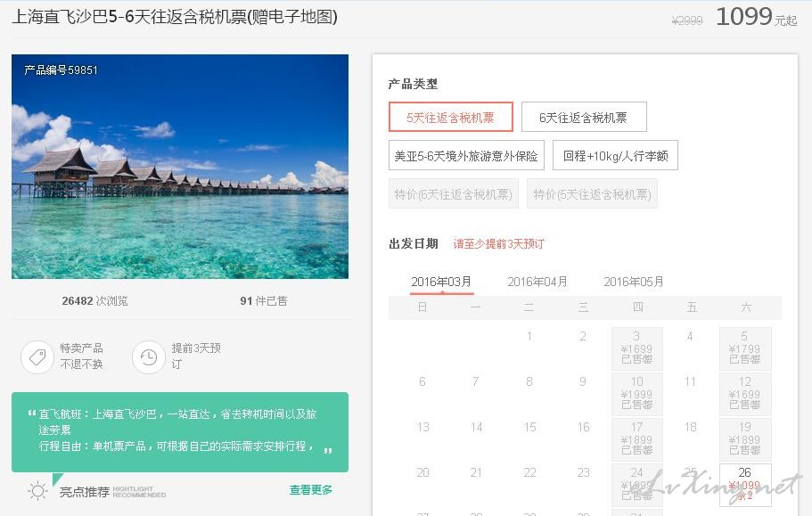
Task: Click calendar date 13 in March
Action: 422,427
